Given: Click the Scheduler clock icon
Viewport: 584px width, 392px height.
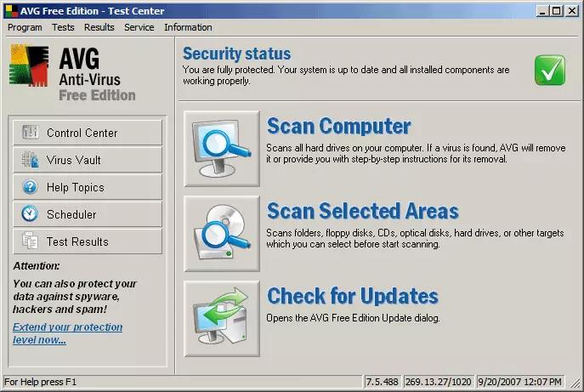Looking at the screenshot, I should [x=31, y=214].
